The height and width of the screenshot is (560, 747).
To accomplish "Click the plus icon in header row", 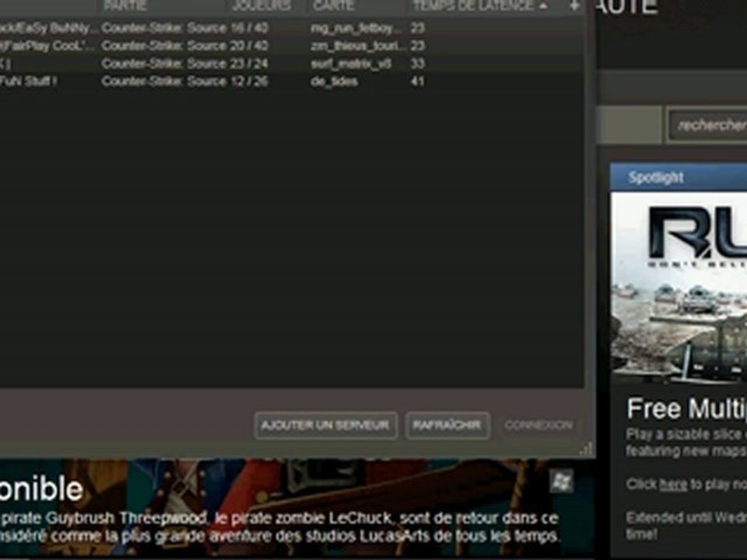I will pyautogui.click(x=574, y=5).
